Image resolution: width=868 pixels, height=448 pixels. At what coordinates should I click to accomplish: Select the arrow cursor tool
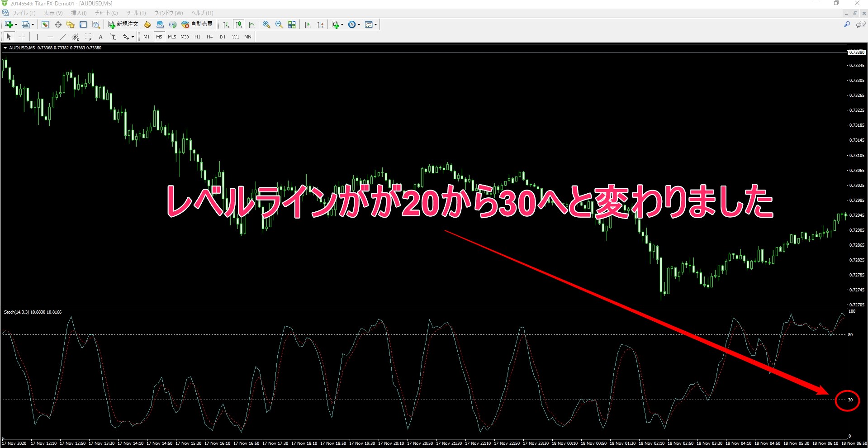point(9,37)
